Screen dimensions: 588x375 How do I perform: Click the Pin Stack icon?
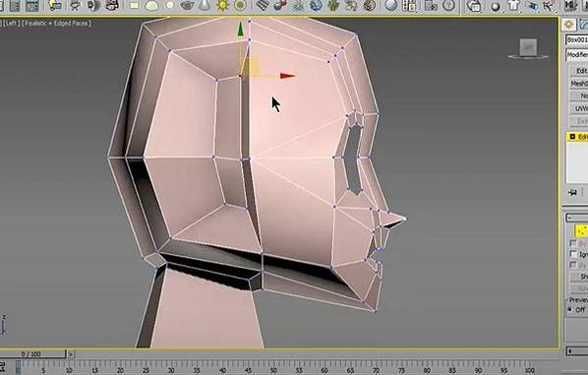coord(572,192)
